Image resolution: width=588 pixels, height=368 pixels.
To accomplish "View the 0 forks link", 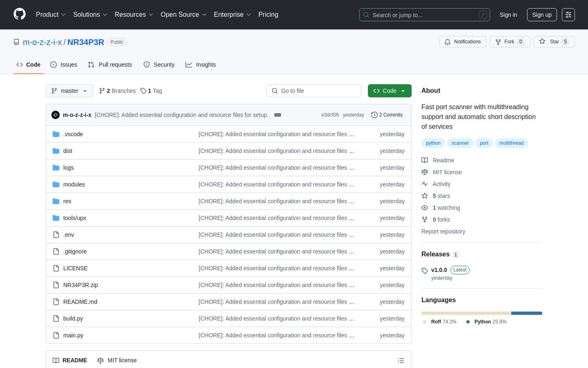I will tap(436, 220).
